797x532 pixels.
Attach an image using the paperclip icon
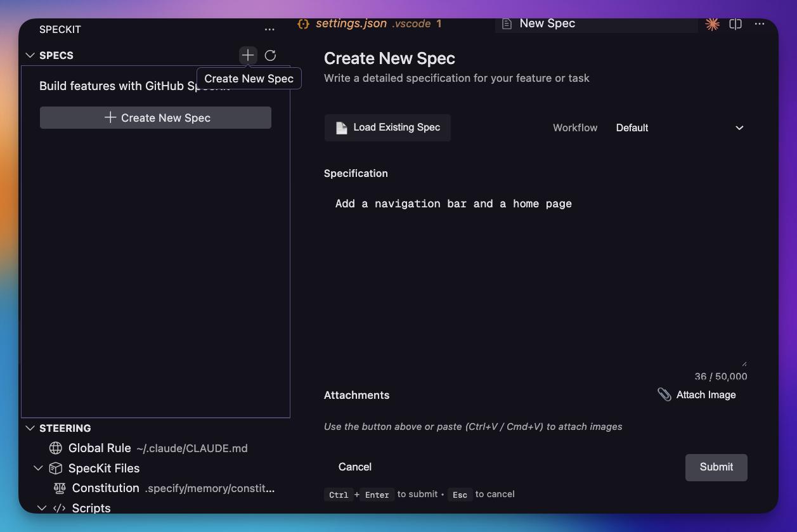664,394
